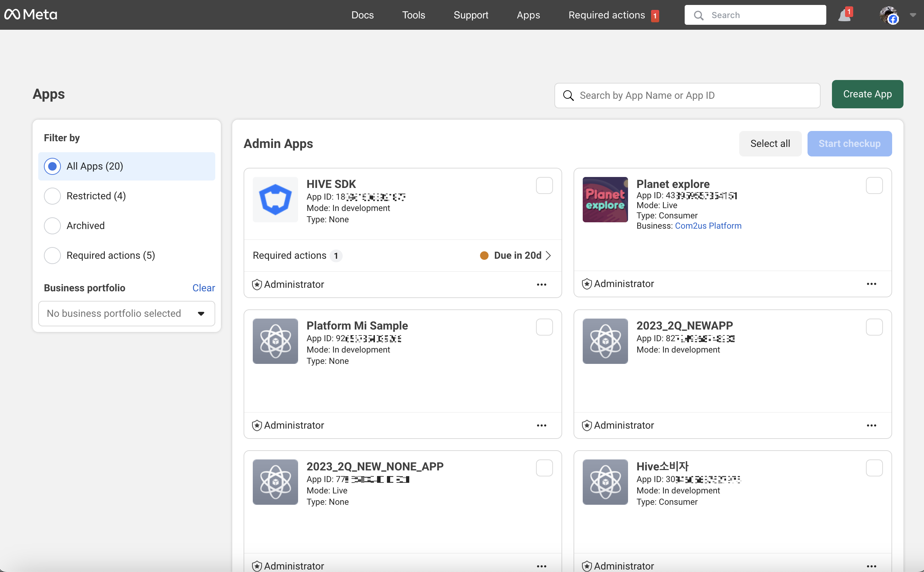Expand the account menu arrow

tap(913, 15)
